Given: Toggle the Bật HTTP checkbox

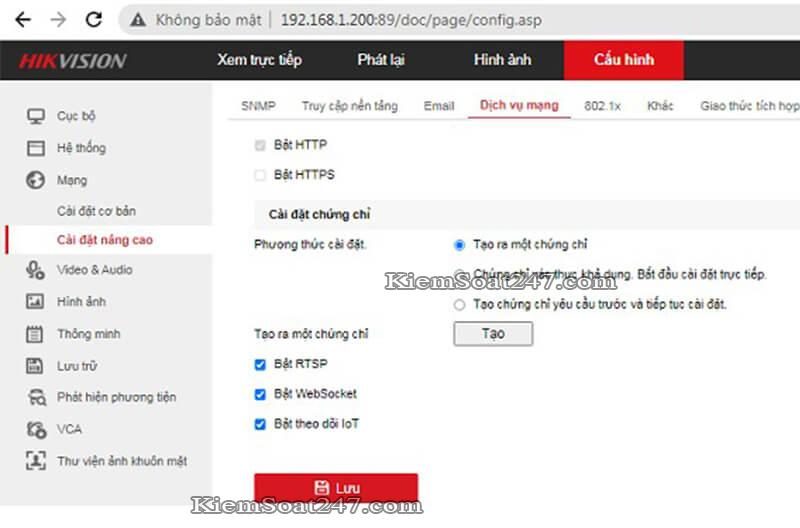Looking at the screenshot, I should tap(260, 145).
